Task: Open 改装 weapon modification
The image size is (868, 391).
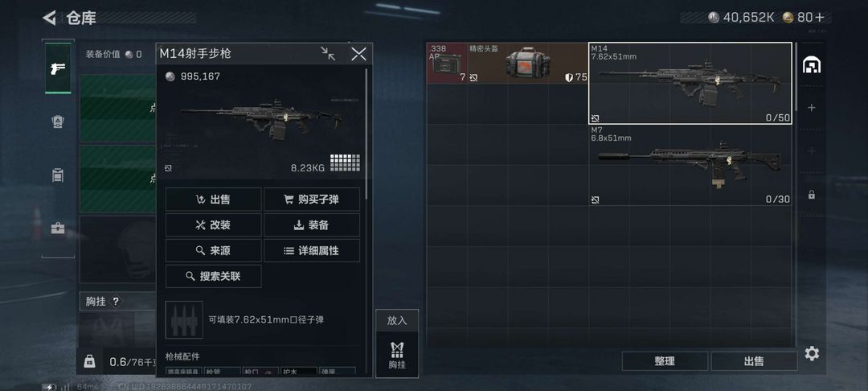Action: (213, 224)
